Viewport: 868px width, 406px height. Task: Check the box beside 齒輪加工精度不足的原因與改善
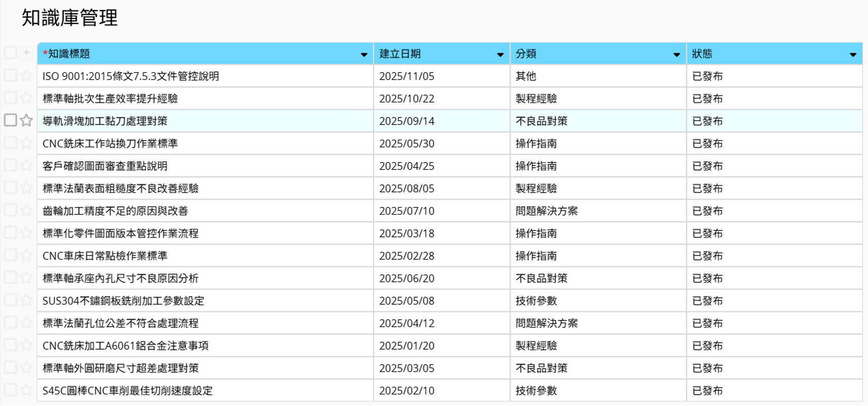click(10, 210)
